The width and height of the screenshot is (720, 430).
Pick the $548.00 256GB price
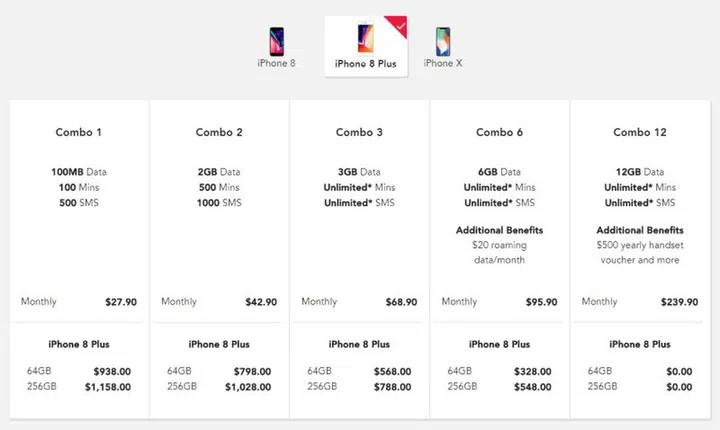click(532, 386)
